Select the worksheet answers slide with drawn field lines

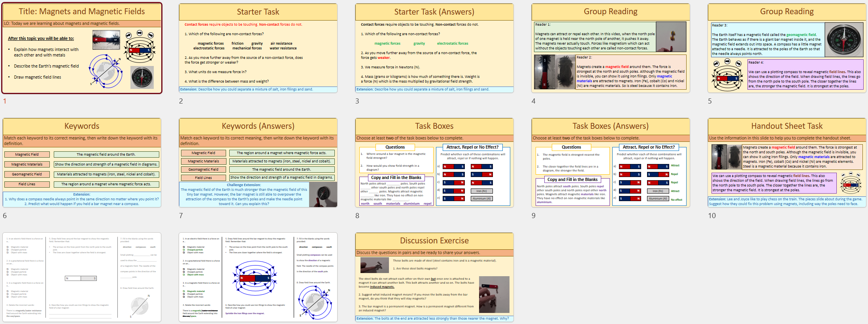pos(258,277)
